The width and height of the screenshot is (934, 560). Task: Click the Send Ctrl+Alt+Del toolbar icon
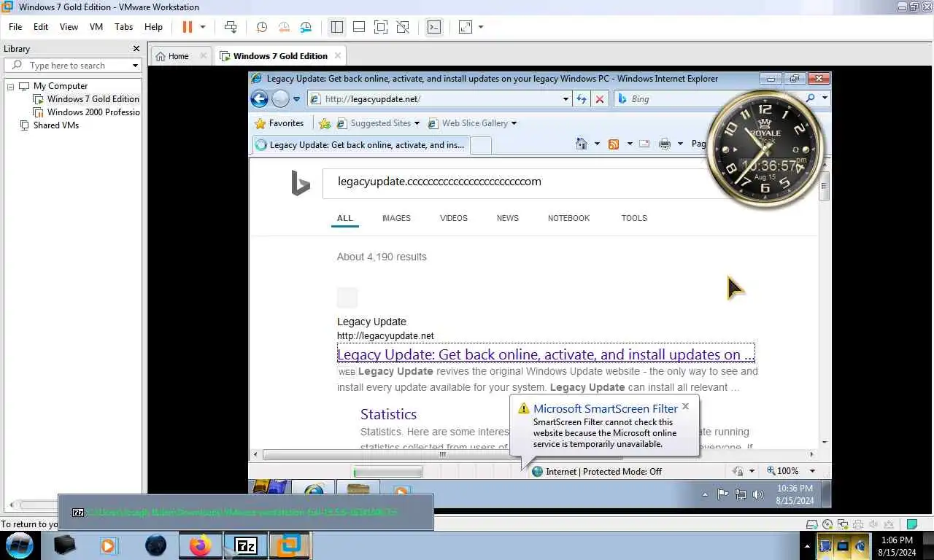[x=231, y=27]
